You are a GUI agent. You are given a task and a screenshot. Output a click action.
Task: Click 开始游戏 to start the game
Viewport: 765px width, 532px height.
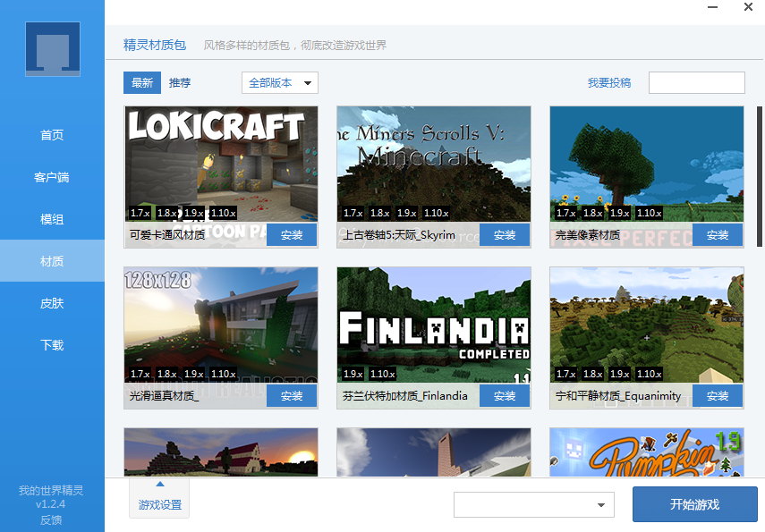[x=694, y=504]
